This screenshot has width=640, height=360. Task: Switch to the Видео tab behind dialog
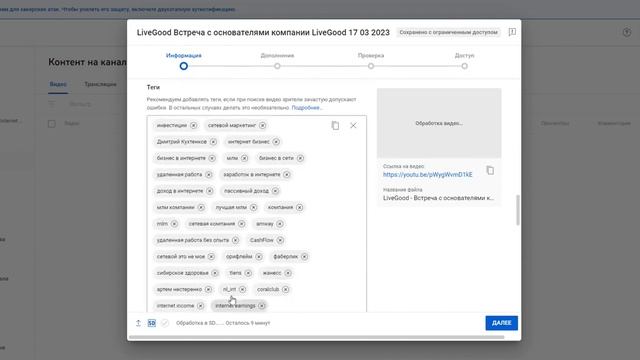point(58,84)
